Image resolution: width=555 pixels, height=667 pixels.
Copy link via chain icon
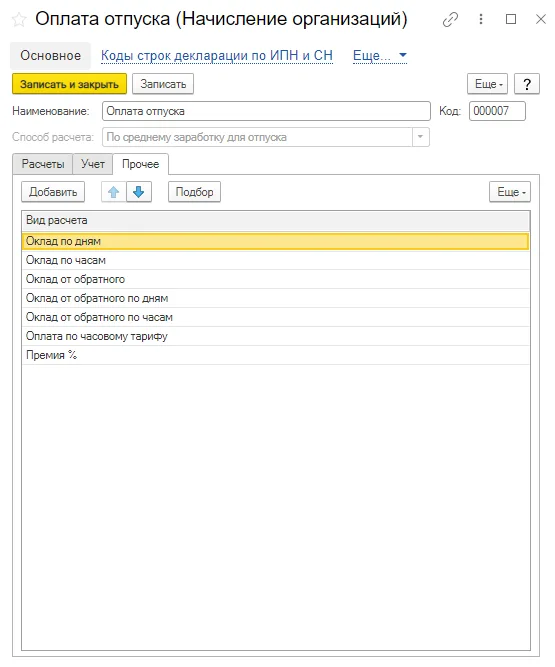click(450, 20)
